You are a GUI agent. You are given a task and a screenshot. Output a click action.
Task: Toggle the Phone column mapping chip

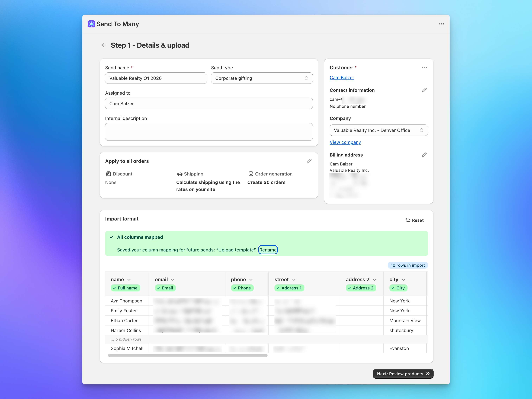[x=242, y=288]
